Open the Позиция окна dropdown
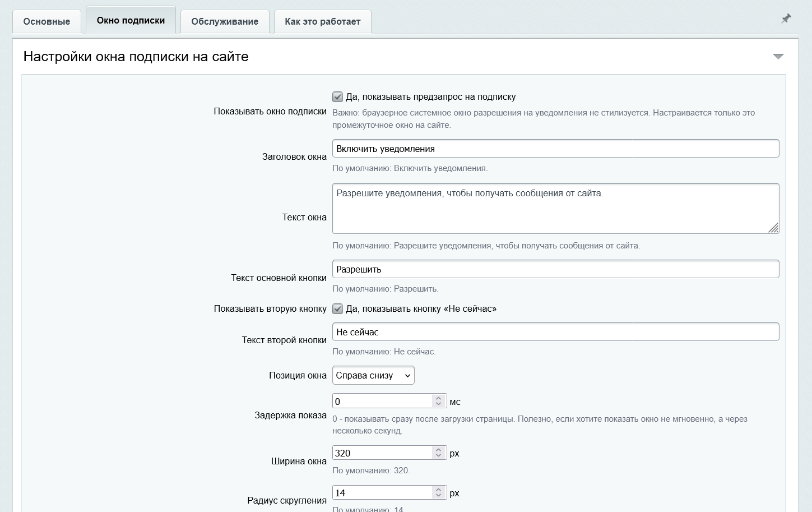This screenshot has height=512, width=812. point(373,376)
